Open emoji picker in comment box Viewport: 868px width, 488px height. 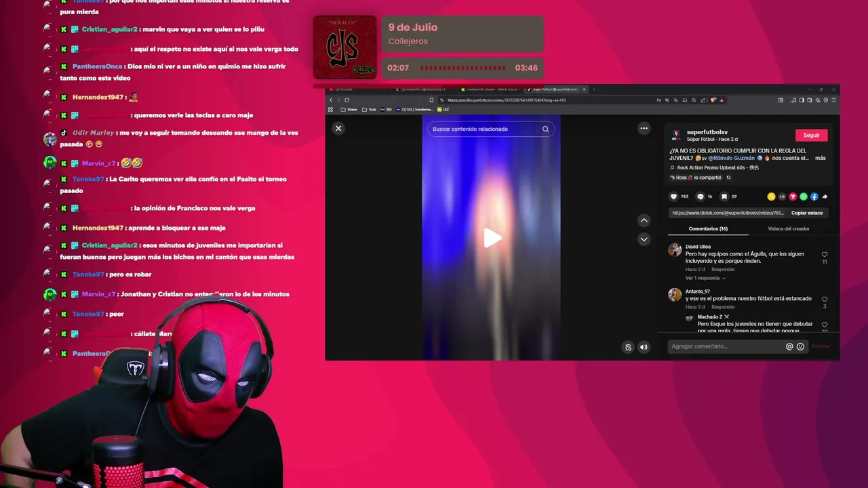pyautogui.click(x=800, y=346)
